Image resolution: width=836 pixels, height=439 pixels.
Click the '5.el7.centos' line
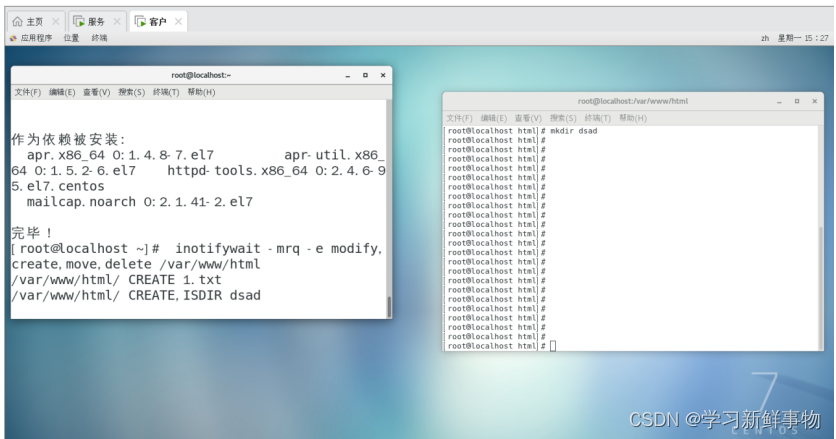coord(58,187)
